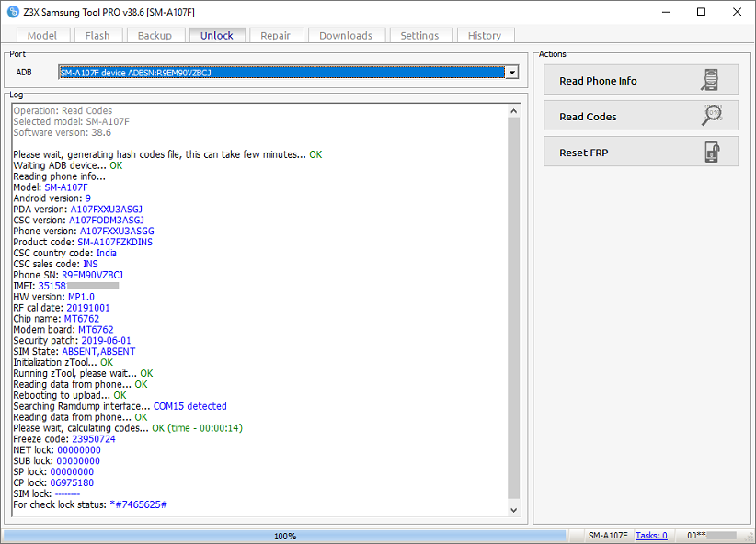Click the Read Phone Info button
756x544 pixels.
tap(641, 80)
